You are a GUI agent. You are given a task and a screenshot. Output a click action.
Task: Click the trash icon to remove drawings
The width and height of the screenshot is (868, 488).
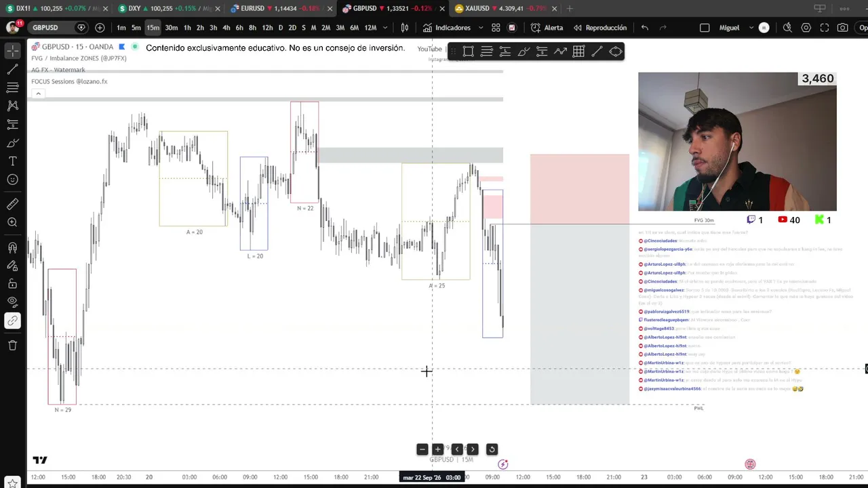tap(12, 346)
